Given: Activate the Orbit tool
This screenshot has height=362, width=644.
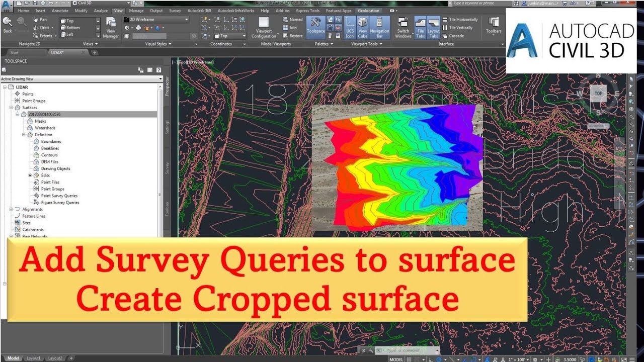Looking at the screenshot, I should pos(41,28).
